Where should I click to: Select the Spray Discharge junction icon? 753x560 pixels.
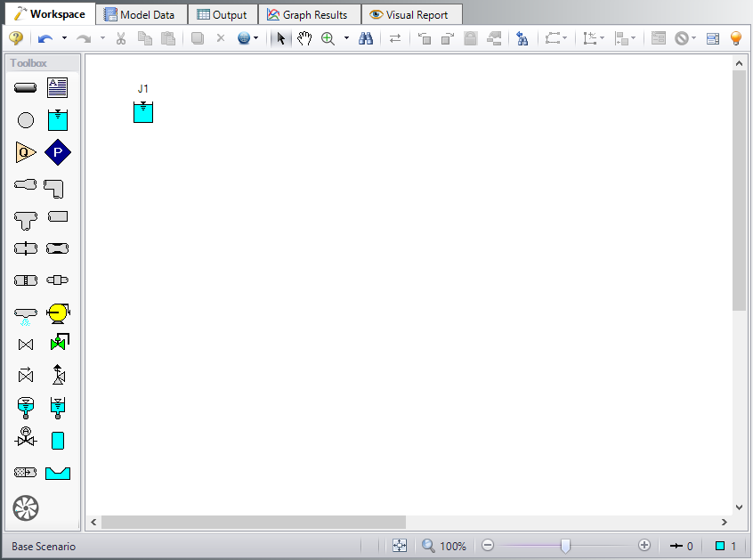click(x=26, y=313)
